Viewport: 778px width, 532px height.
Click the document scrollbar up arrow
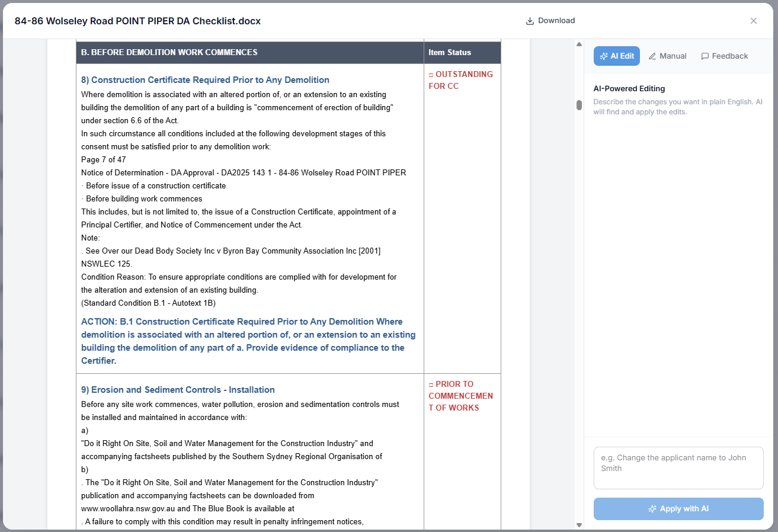click(579, 44)
